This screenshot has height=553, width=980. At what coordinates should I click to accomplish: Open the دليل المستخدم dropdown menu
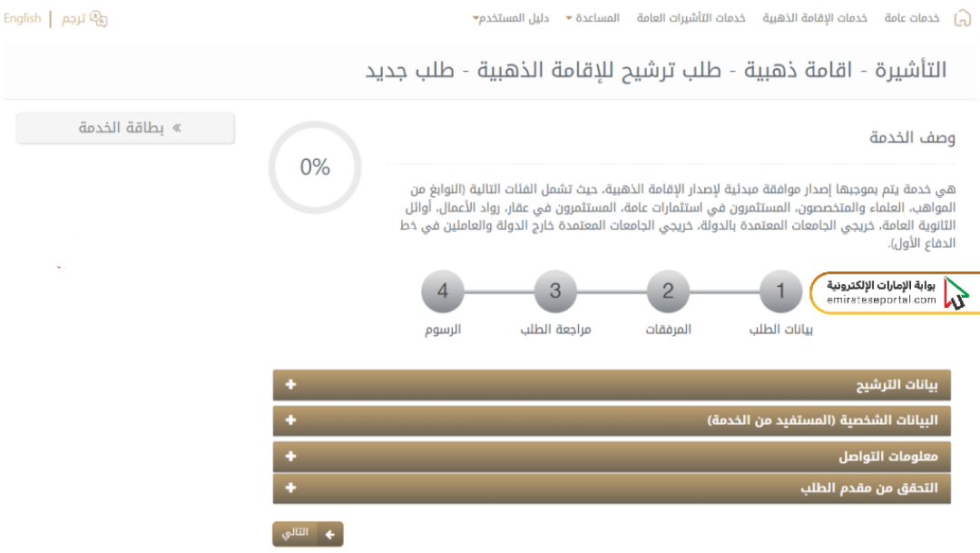click(x=511, y=18)
